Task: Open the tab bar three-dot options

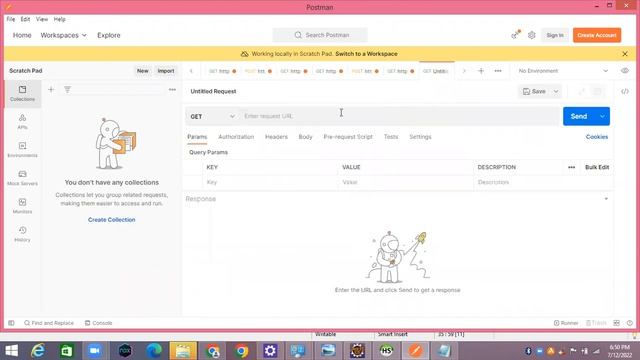Action: point(498,71)
